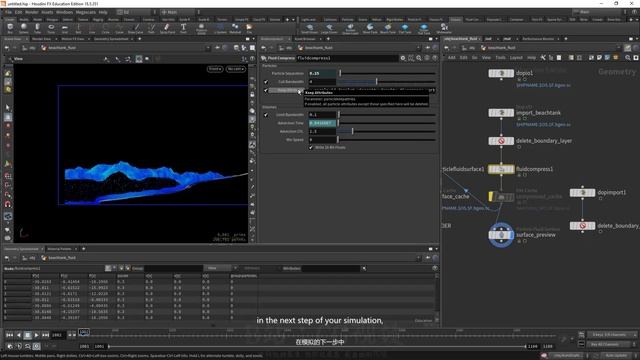
Task: Select the Draw Curve shelf tool
Action: point(136,28)
